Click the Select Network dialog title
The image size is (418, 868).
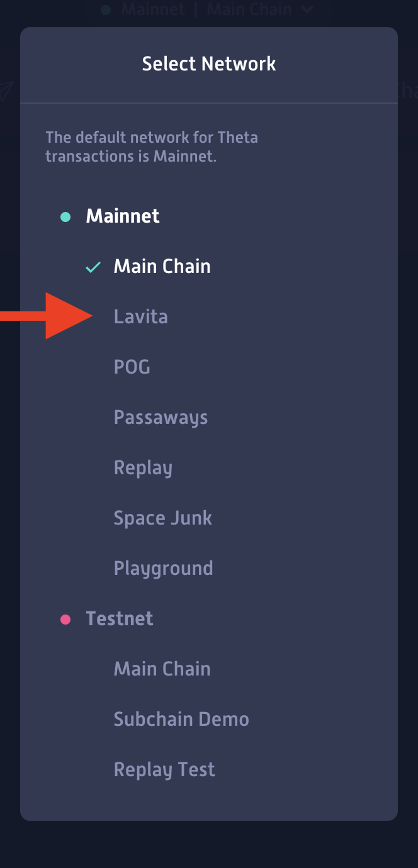209,64
